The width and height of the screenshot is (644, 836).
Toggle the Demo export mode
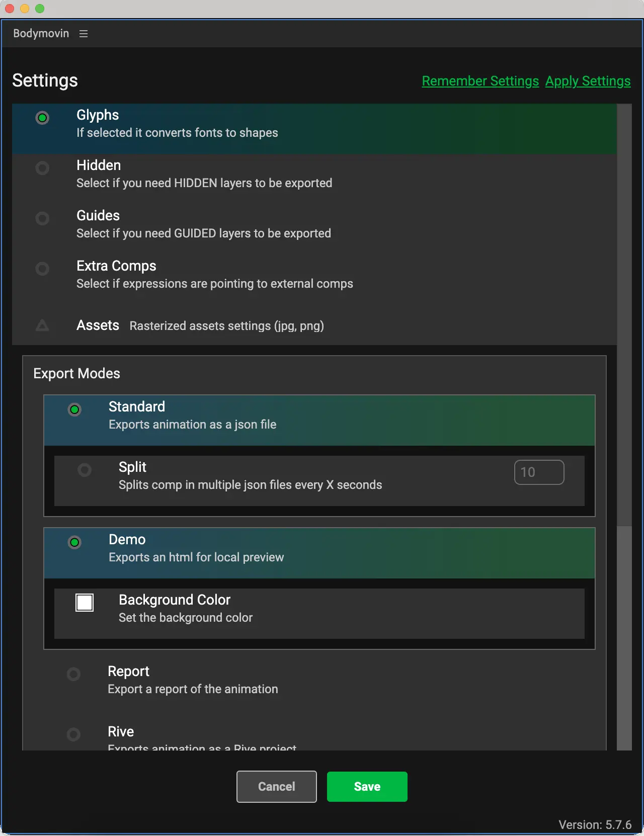click(x=74, y=542)
